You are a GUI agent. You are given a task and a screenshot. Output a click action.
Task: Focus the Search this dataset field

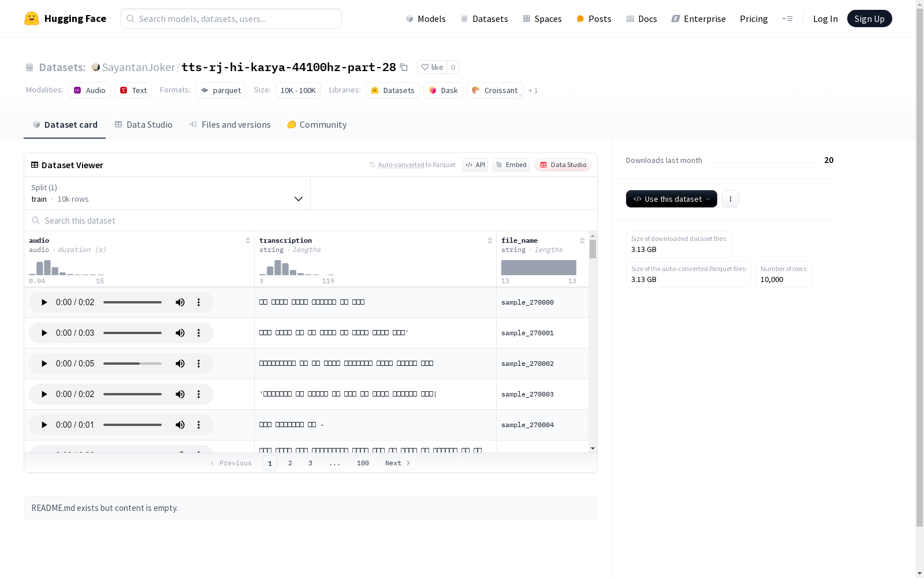(311, 220)
